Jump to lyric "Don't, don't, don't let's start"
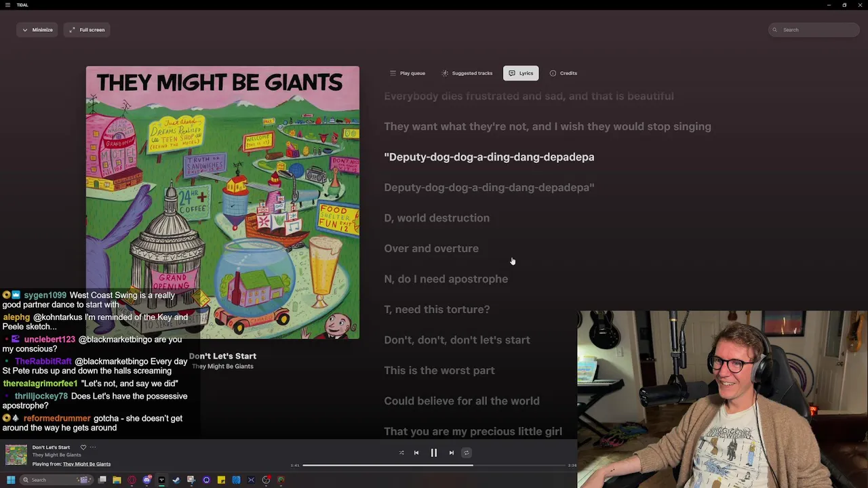The width and height of the screenshot is (868, 488). [457, 340]
